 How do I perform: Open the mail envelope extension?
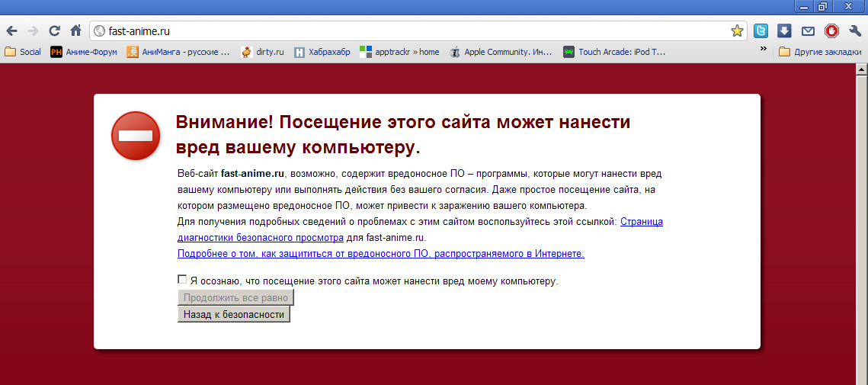(808, 31)
